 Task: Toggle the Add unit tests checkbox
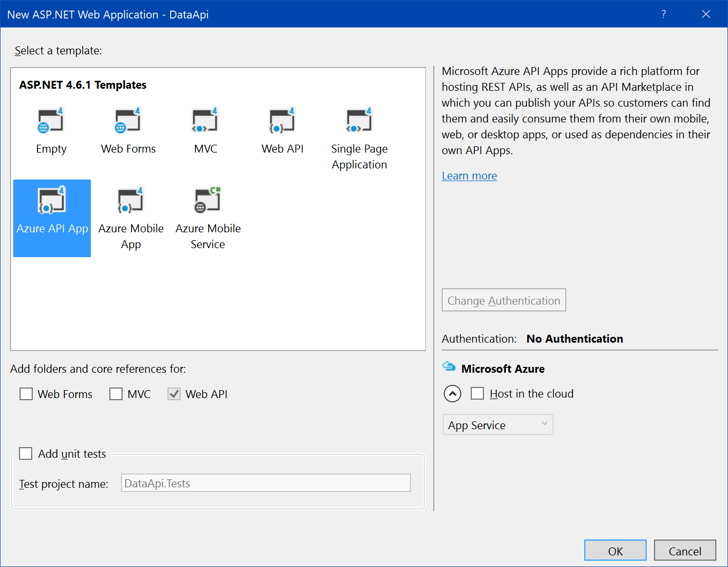pyautogui.click(x=25, y=453)
